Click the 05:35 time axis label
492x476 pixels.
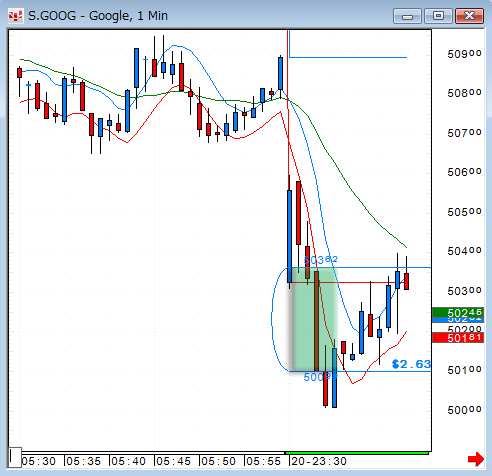(83, 461)
